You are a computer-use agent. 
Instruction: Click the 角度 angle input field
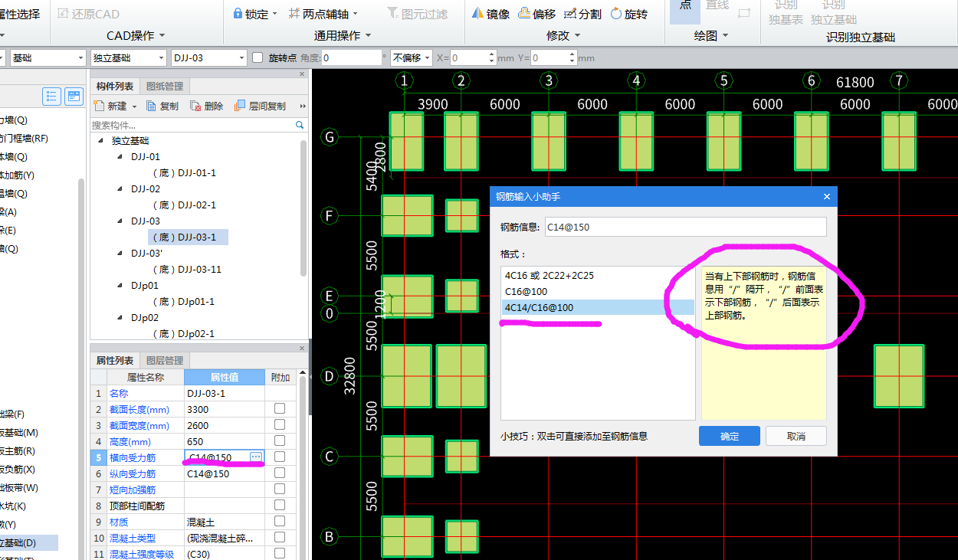point(351,57)
